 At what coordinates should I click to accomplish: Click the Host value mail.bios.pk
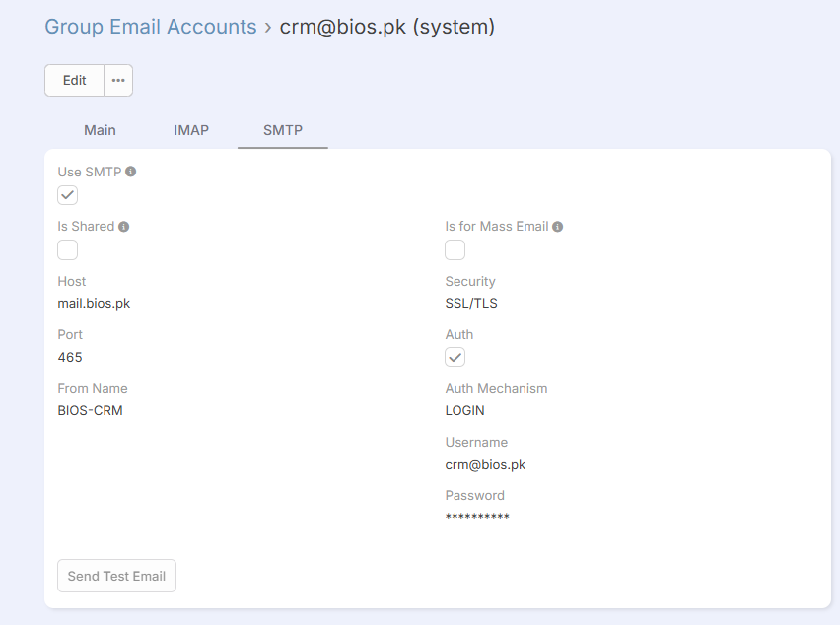click(x=94, y=304)
